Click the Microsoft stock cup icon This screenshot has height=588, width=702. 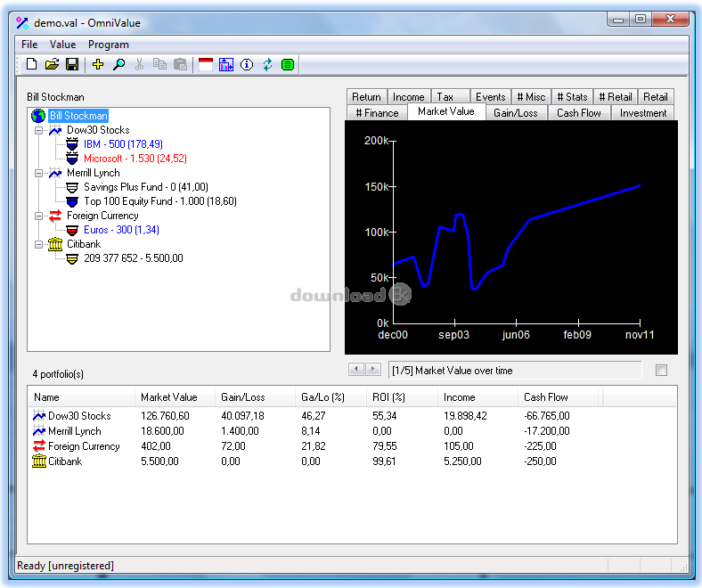click(72, 159)
